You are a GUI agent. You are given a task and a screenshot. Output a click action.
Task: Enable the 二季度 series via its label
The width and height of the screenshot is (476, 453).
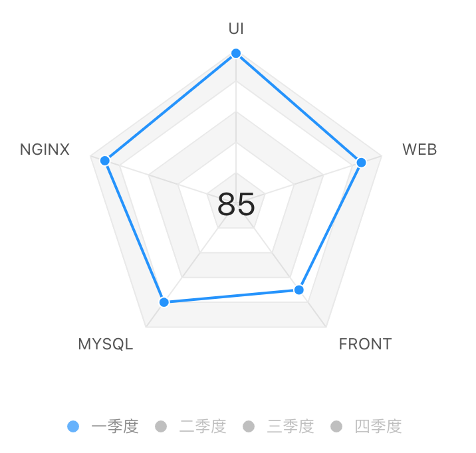coord(203,426)
